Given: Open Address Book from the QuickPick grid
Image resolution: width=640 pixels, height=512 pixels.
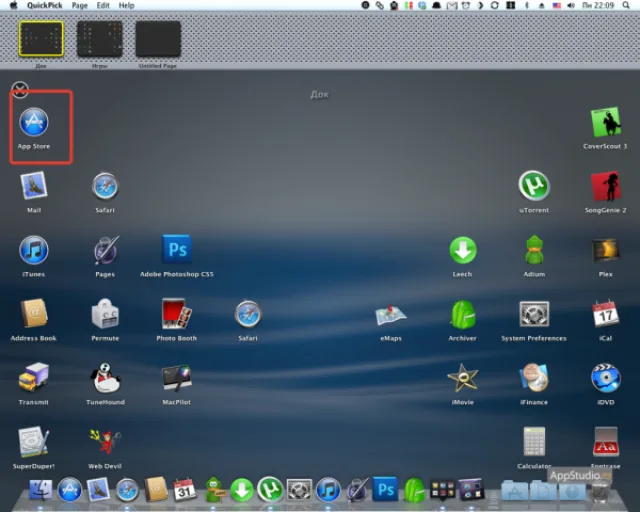Looking at the screenshot, I should [x=34, y=314].
